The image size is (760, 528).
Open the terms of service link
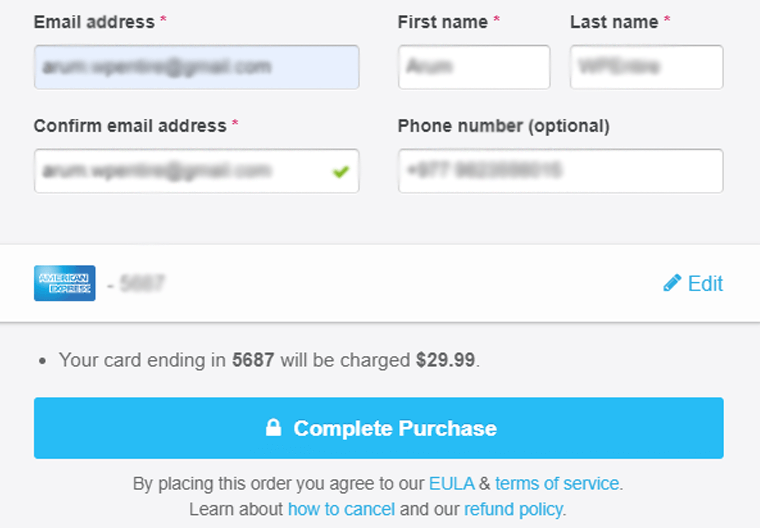[557, 484]
